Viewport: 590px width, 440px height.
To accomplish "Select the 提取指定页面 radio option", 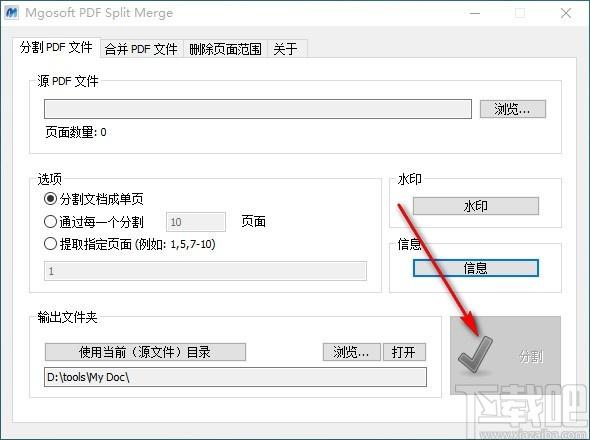I will [129, 244].
